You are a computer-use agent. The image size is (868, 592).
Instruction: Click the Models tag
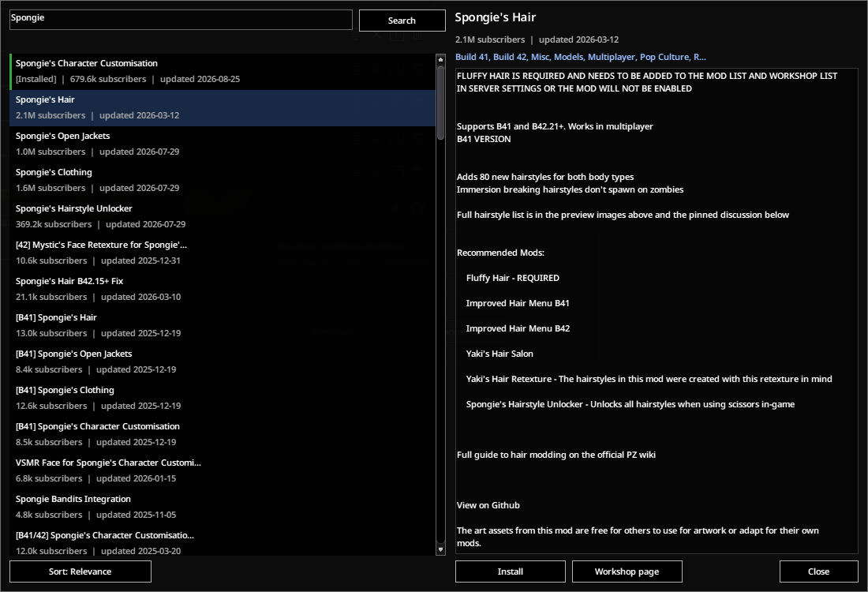pyautogui.click(x=568, y=57)
